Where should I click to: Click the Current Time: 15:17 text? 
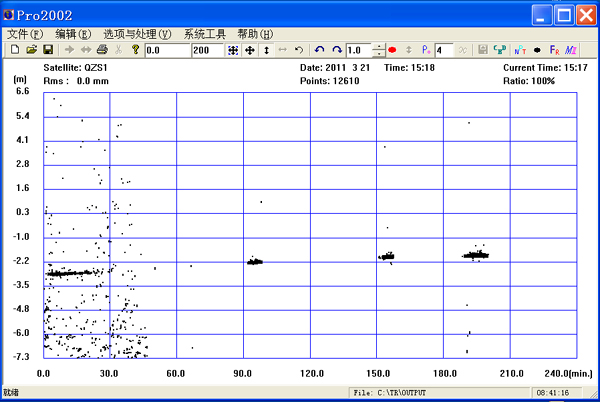coord(545,68)
